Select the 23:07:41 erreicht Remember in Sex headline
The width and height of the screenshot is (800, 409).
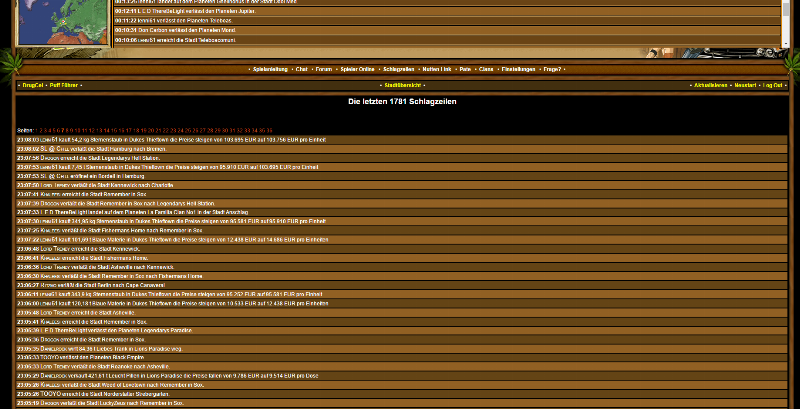402,194
